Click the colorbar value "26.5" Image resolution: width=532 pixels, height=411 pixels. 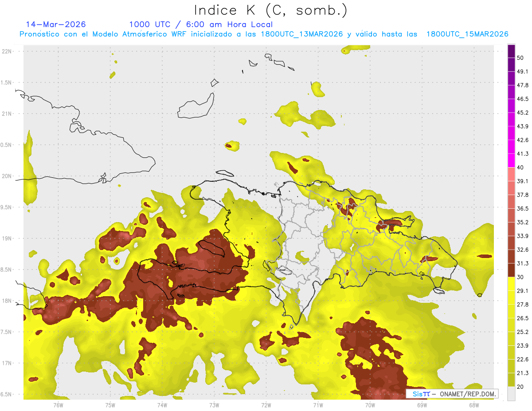(x=523, y=318)
